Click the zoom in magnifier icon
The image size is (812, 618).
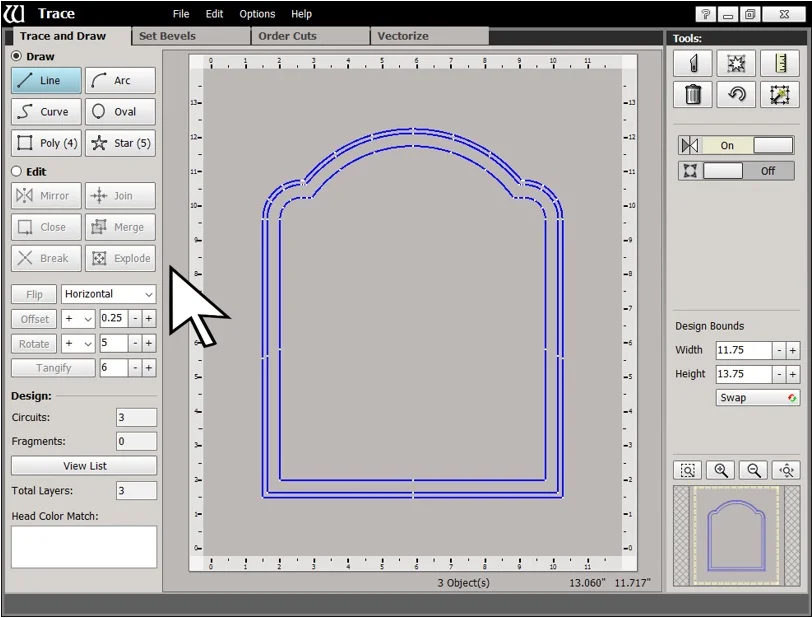(x=720, y=470)
